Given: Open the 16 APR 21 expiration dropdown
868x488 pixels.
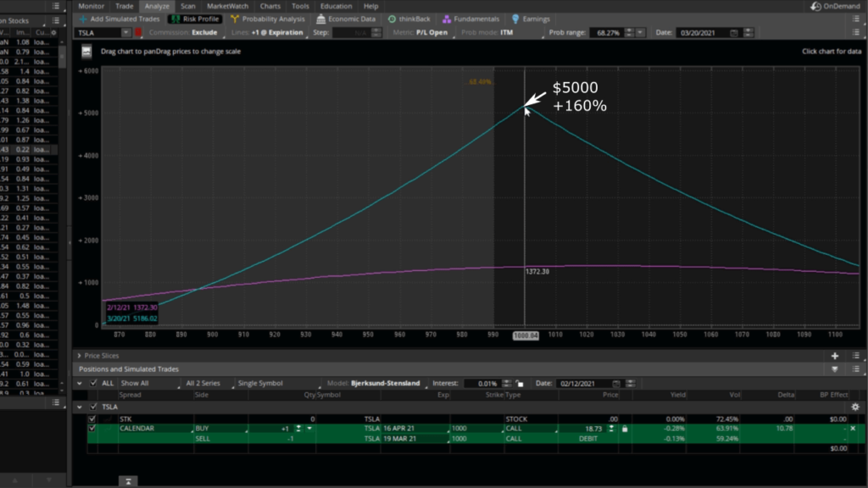Looking at the screenshot, I should 415,428.
